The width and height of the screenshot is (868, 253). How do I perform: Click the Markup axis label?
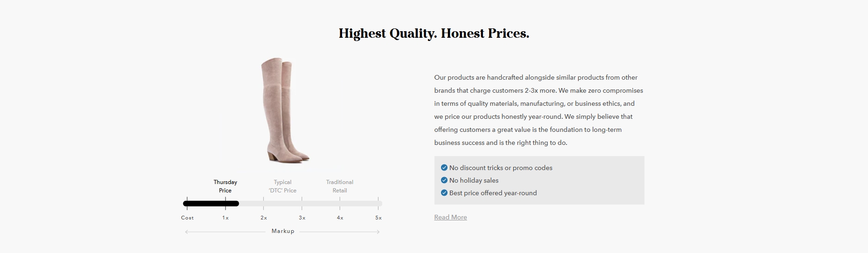coord(283,231)
